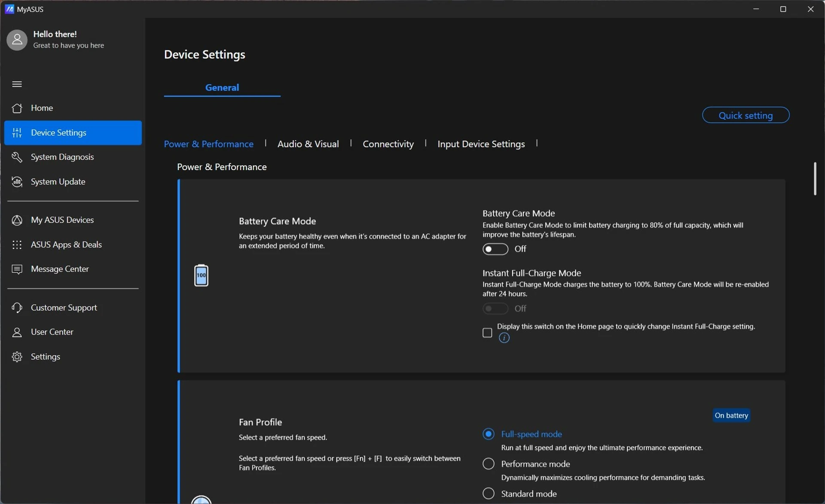This screenshot has width=825, height=504.
Task: Click the Battery Care Mode left heading
Action: pyautogui.click(x=278, y=221)
